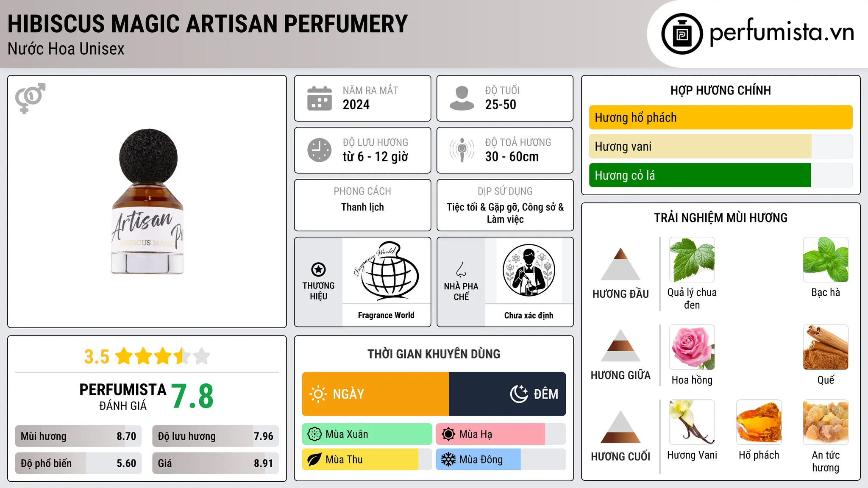Screen dimensions: 868x488
Task: Click the sillage icon beside Độ toả hương
Action: [x=462, y=150]
